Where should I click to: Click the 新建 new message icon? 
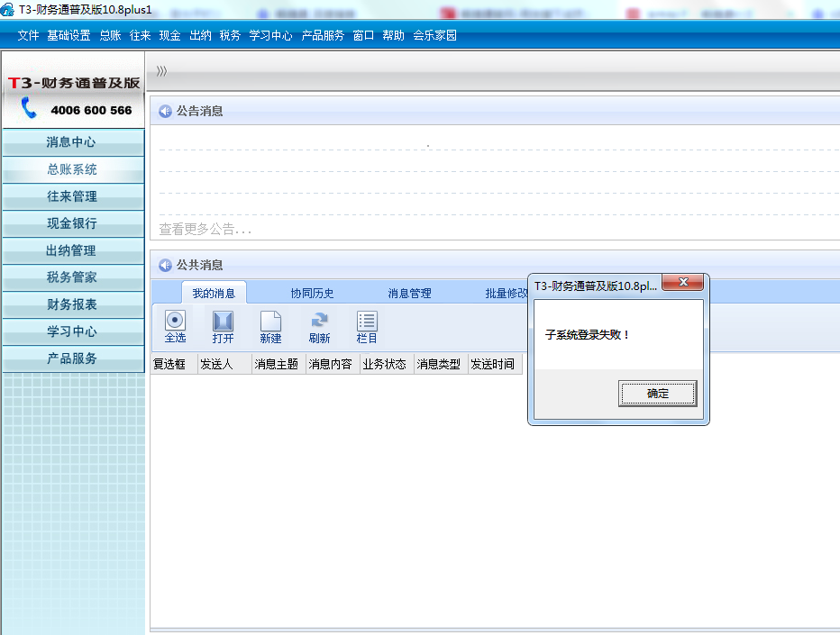point(270,326)
